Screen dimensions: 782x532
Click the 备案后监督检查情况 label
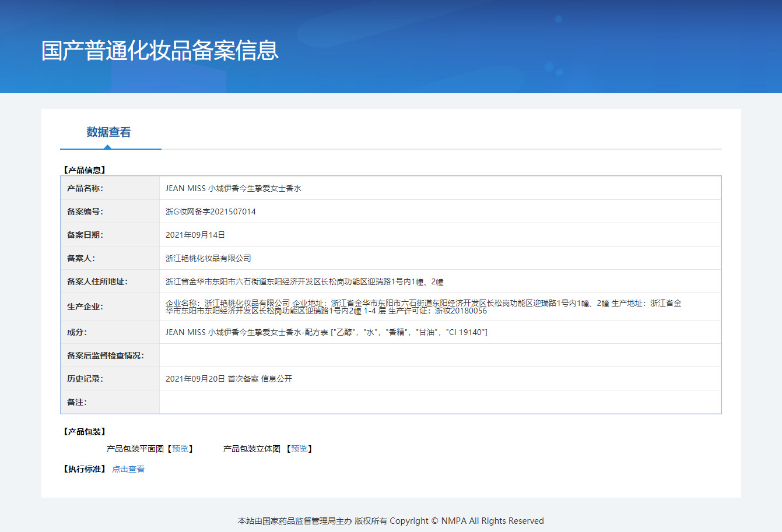[x=106, y=355]
